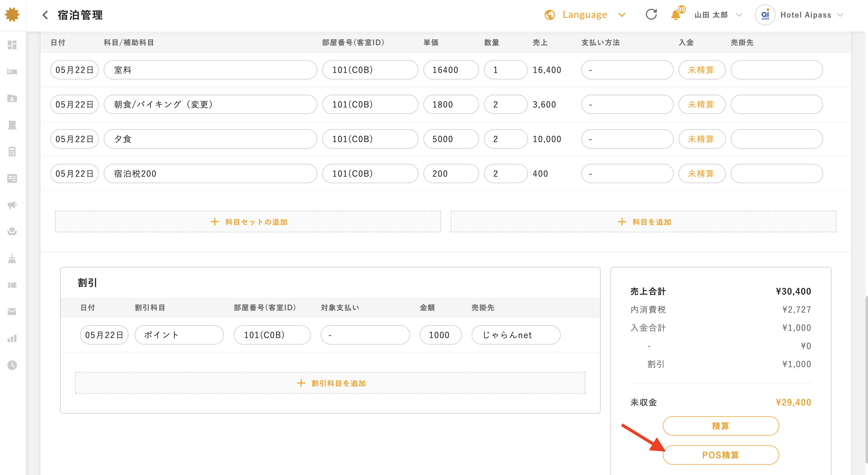Click discount amount field showing 1000

[441, 335]
